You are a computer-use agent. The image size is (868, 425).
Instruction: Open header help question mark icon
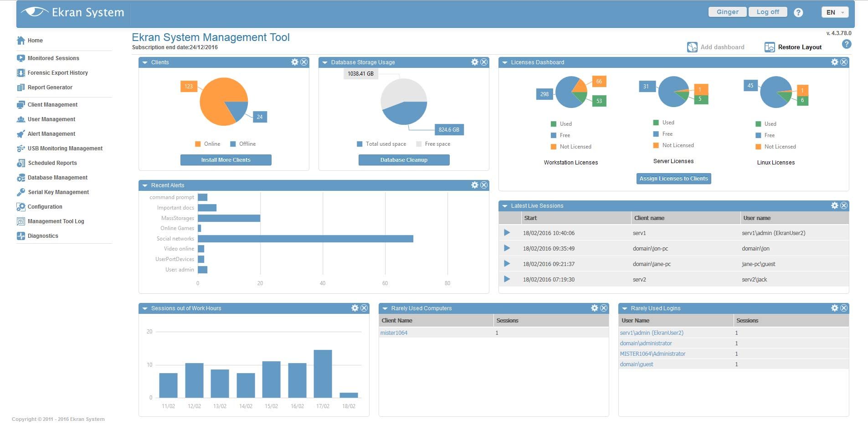pos(798,13)
